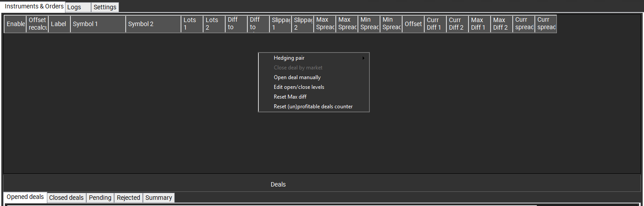Go to Instruments & Orders tab

[34, 7]
